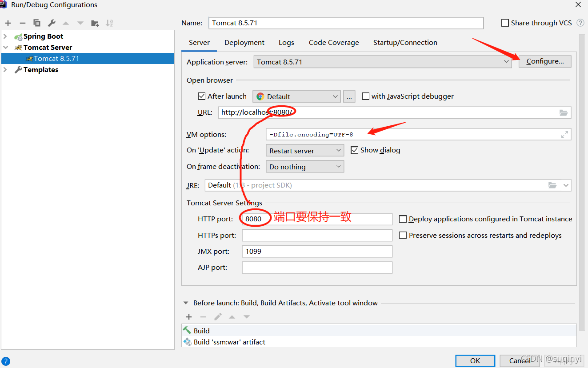Screen dimensions: 588x368
Task: Copy the selected configuration
Action: [37, 23]
